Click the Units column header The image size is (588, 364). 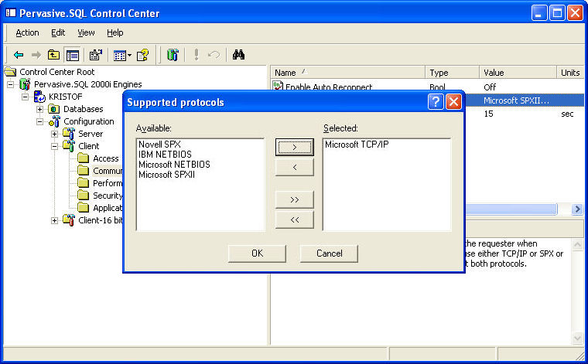[x=570, y=73]
